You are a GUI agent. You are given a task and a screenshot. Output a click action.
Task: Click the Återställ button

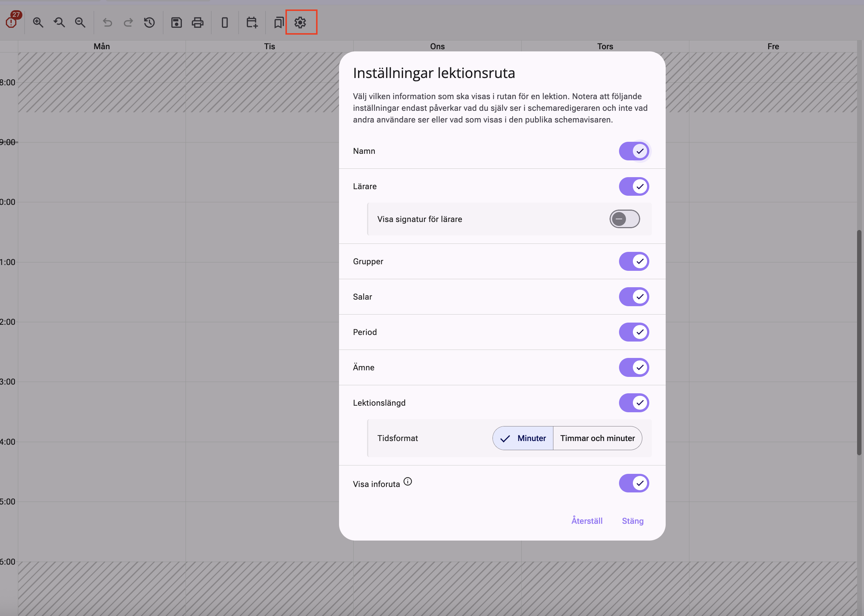coord(587,521)
